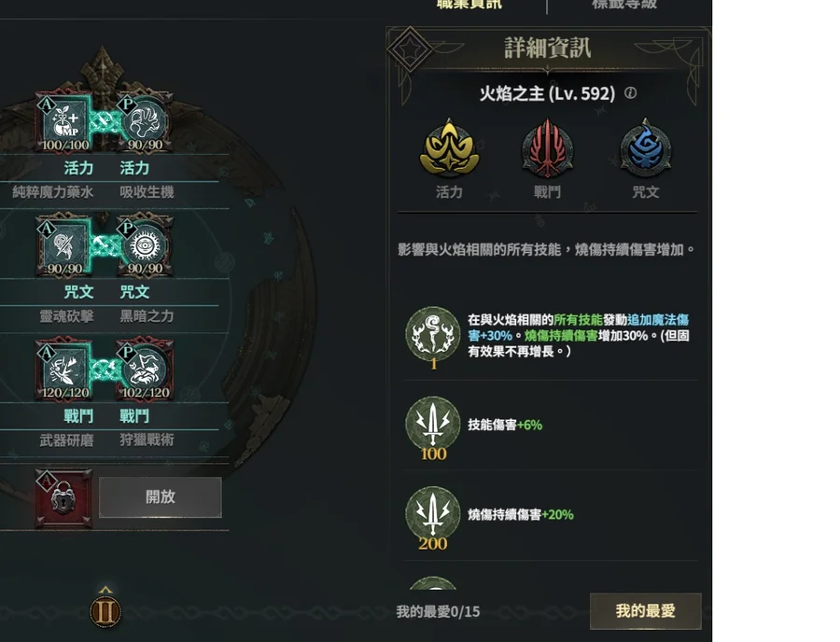Select the 武器研磨 skill icon
The height and width of the screenshot is (642, 840).
pos(63,370)
